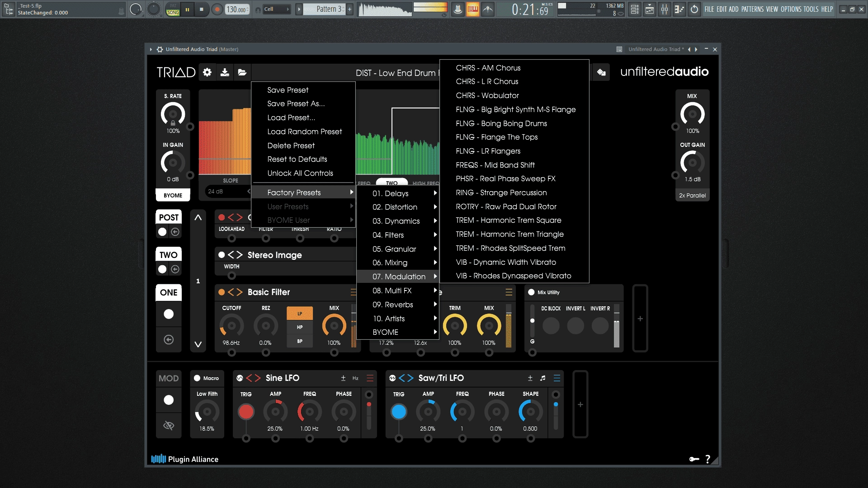Click the Saw/Tri LFO note sync icon

pyautogui.click(x=542, y=378)
